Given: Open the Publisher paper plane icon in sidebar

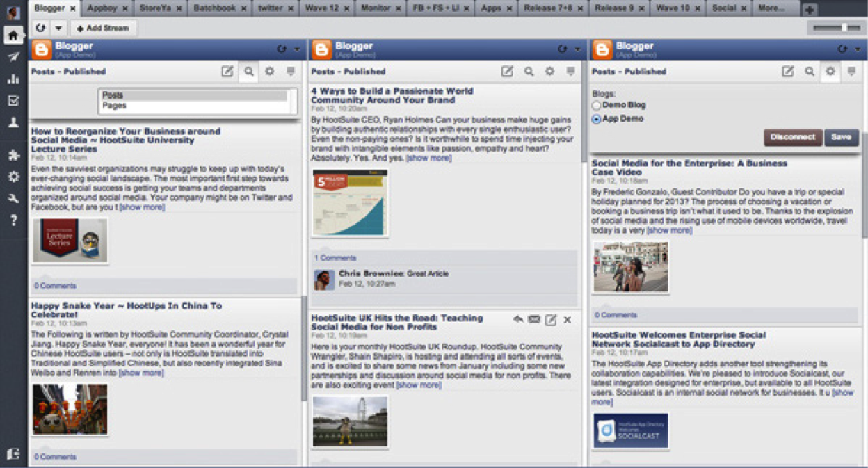Looking at the screenshot, I should 13,57.
